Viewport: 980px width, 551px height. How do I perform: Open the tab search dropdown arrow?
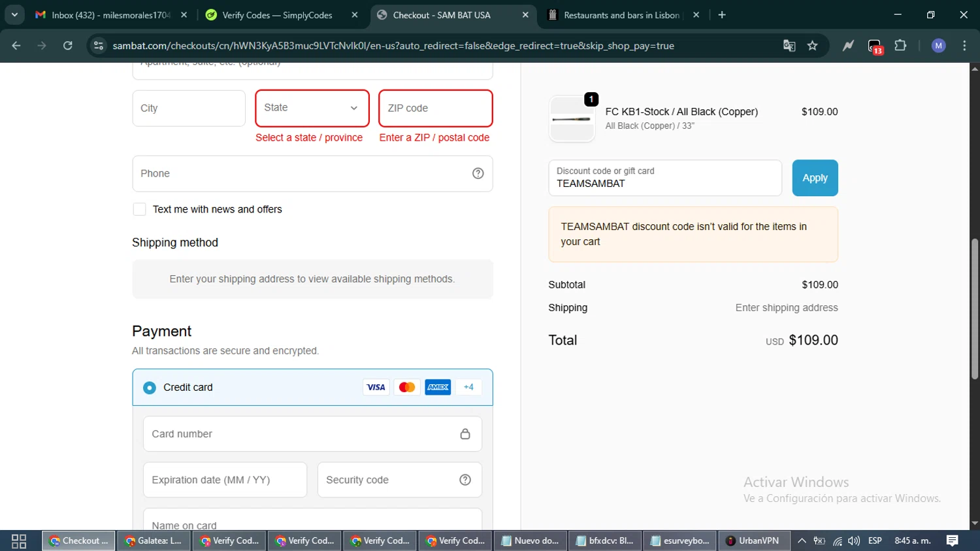coord(14,14)
